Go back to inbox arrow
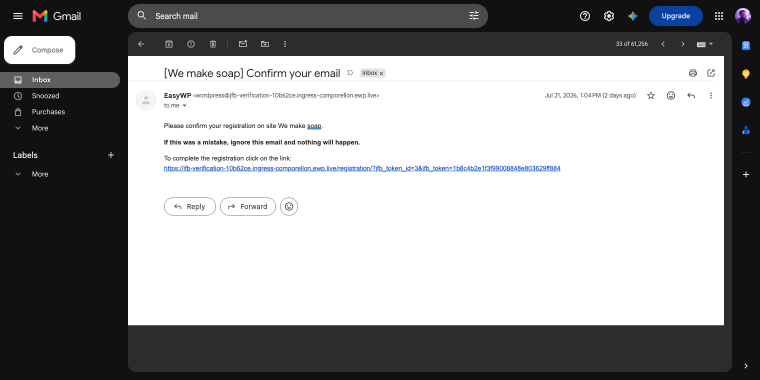The height and width of the screenshot is (380, 760). (x=141, y=44)
